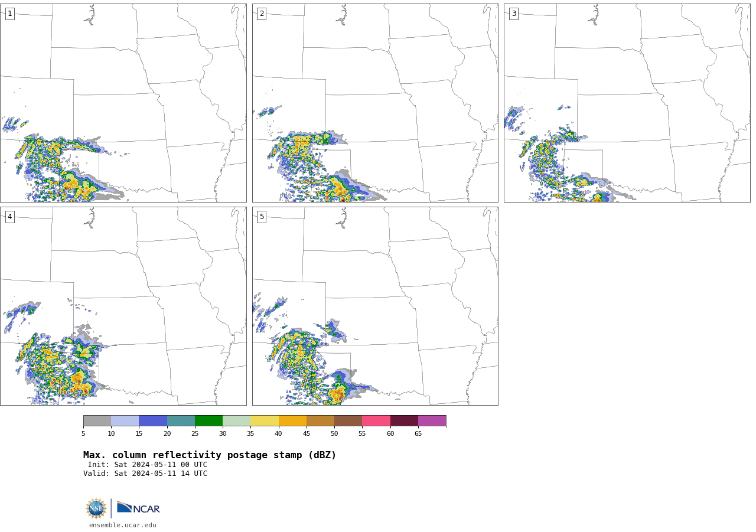Click the orange 40-45 dBZ swatch
Screen dimensions: 756x532
[292, 420]
